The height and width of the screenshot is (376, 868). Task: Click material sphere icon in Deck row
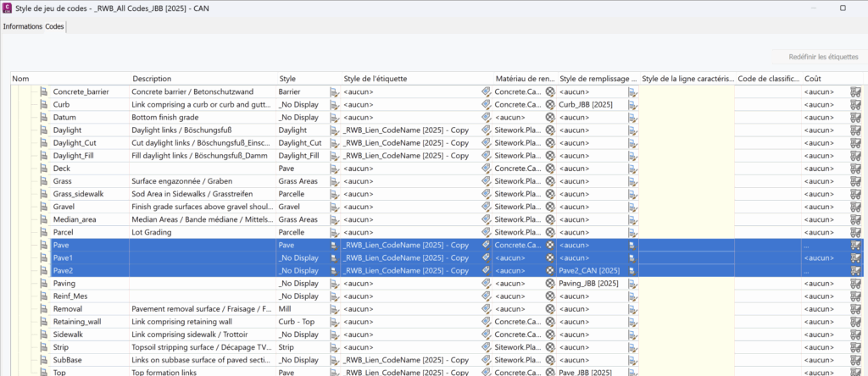(x=549, y=169)
